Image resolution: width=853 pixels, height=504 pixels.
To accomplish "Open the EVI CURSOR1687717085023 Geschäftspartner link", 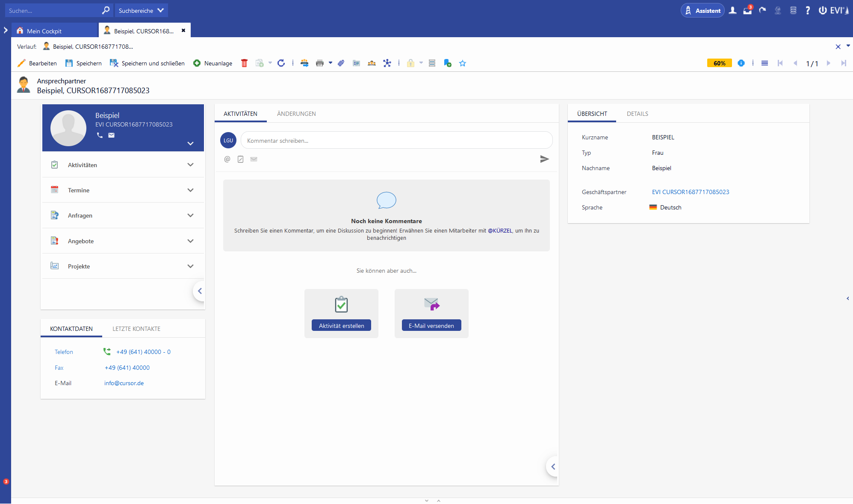I will click(690, 192).
